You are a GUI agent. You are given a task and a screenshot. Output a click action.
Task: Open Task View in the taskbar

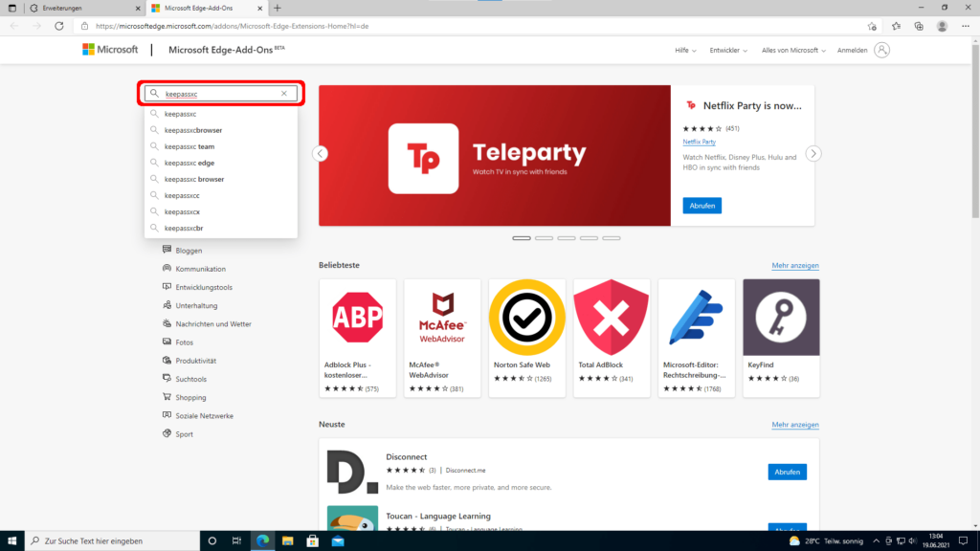tap(237, 541)
